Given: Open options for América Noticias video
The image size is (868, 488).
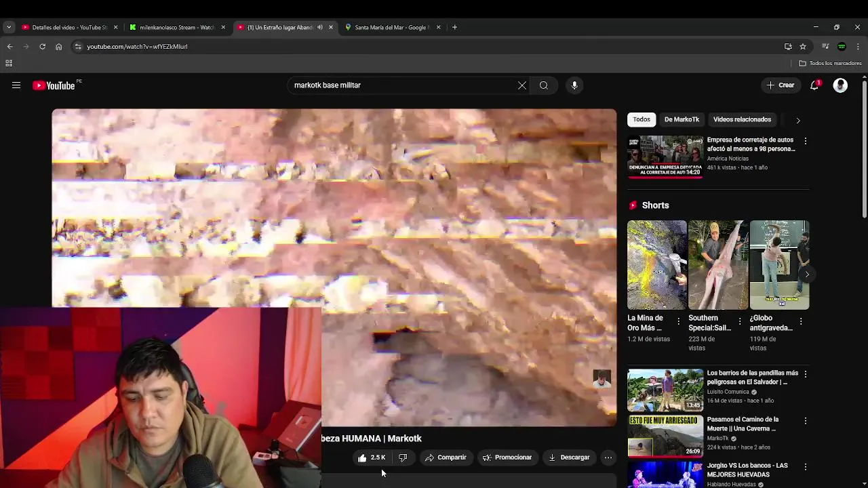Looking at the screenshot, I should (805, 141).
